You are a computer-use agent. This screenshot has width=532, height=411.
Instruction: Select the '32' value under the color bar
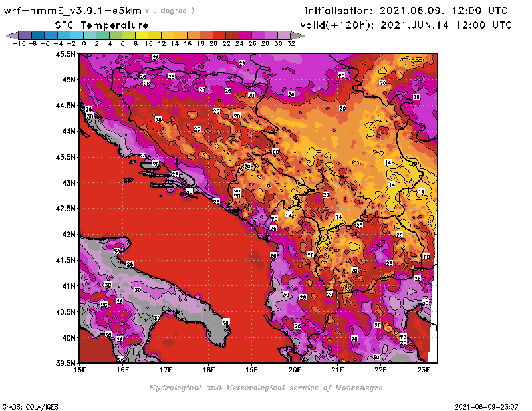pyautogui.click(x=291, y=43)
